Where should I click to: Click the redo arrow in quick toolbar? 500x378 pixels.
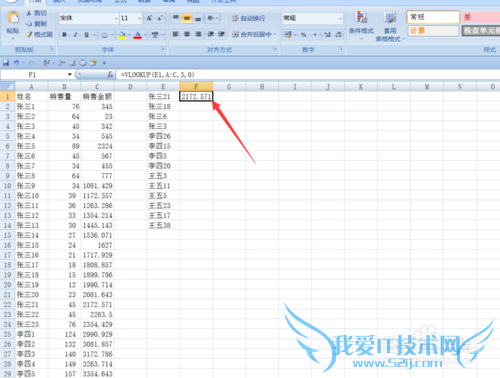coord(31,63)
